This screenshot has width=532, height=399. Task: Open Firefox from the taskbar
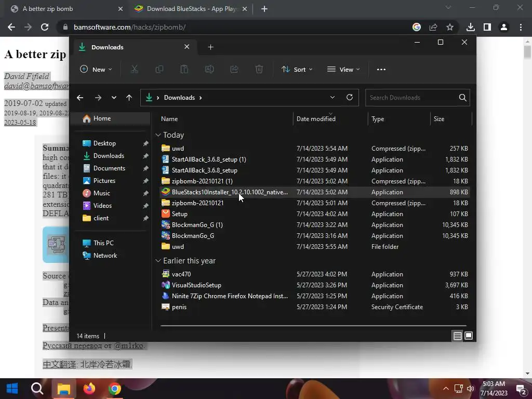click(x=89, y=389)
